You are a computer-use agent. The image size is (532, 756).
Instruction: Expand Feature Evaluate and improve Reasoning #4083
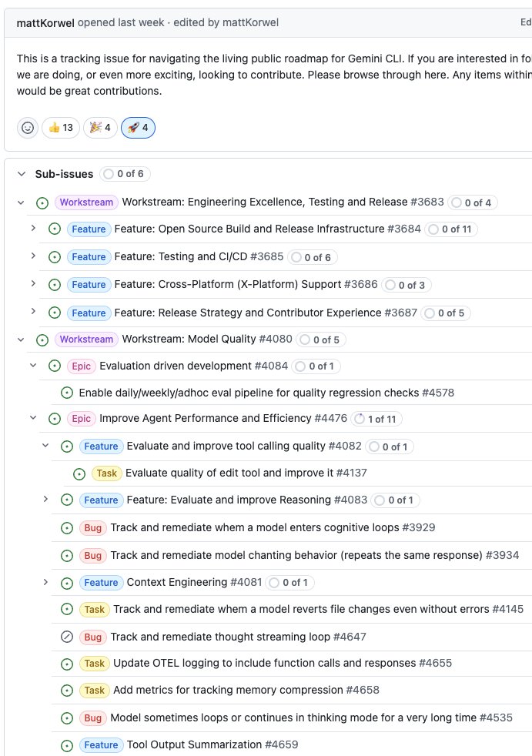[x=45, y=499]
